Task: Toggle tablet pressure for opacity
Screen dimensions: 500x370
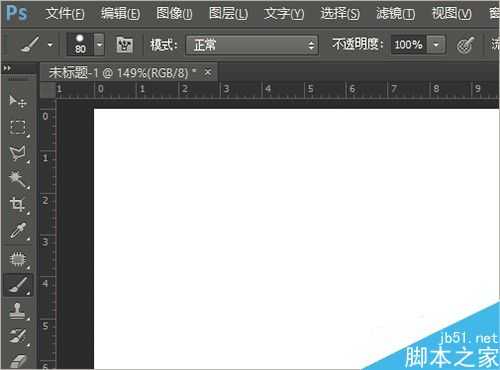Action: click(x=465, y=45)
